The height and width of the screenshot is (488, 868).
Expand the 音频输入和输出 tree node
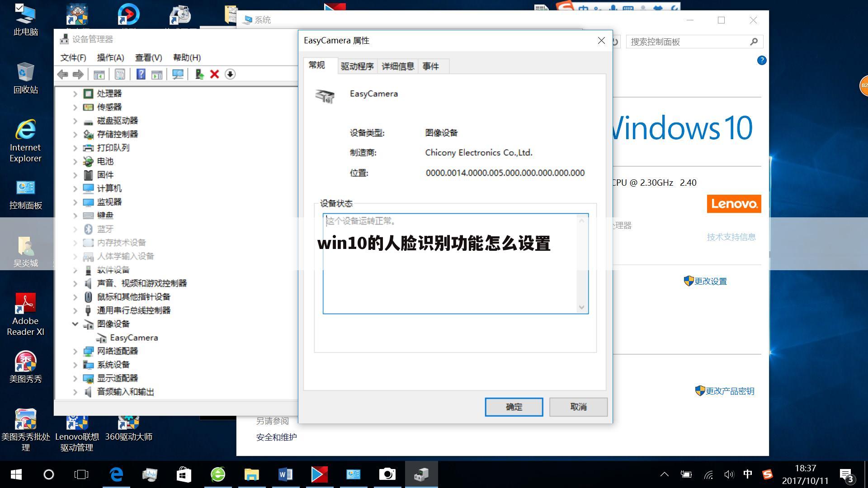(75, 392)
